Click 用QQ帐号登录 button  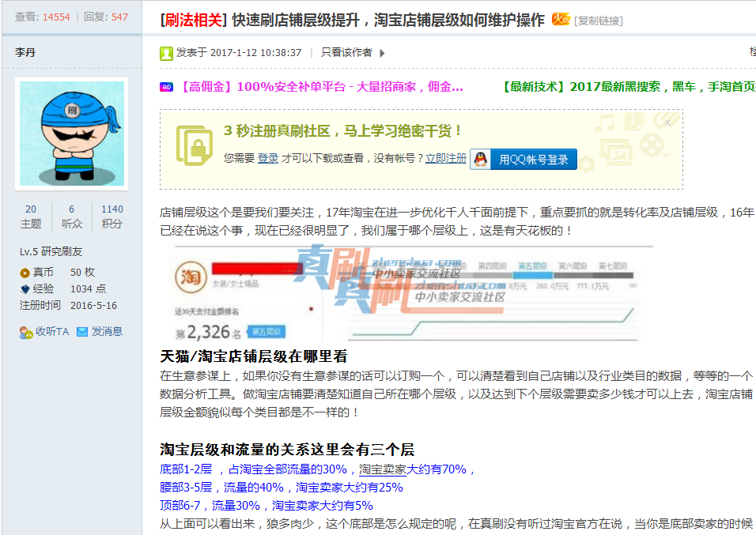(524, 159)
